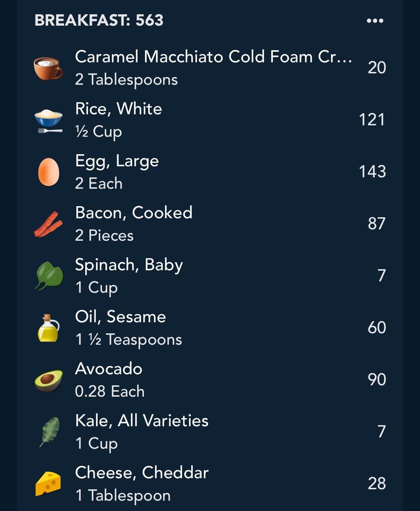Tap the bacon strips icon

[x=48, y=224]
